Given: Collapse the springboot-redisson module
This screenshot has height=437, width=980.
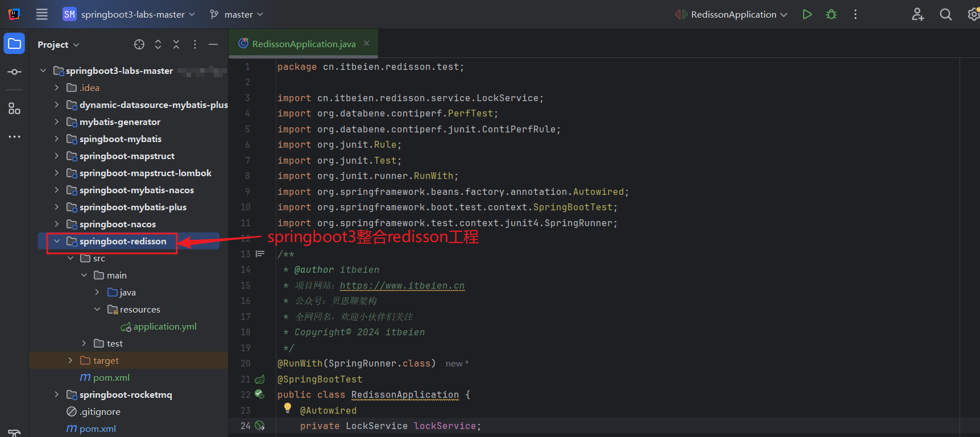Looking at the screenshot, I should point(57,241).
